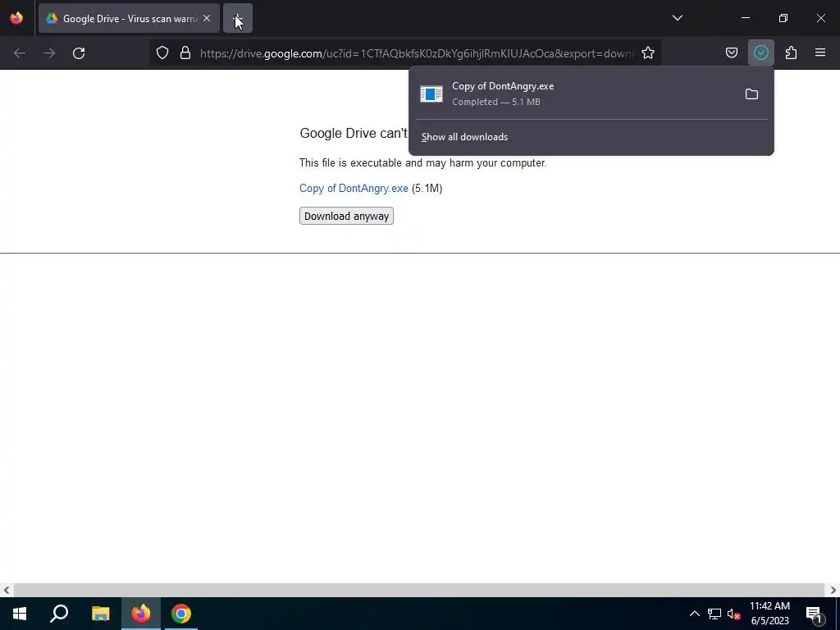Open the notification action center
840x630 pixels.
pos(814,614)
